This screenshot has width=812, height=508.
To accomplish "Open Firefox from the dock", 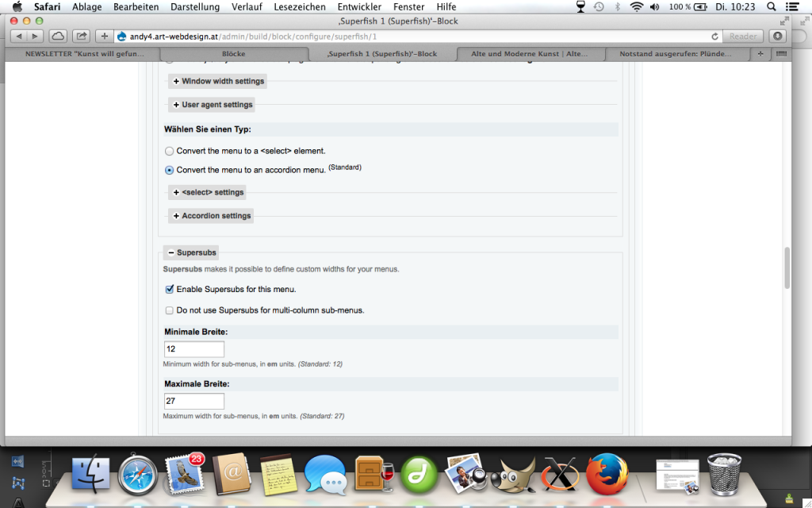I will 607,474.
